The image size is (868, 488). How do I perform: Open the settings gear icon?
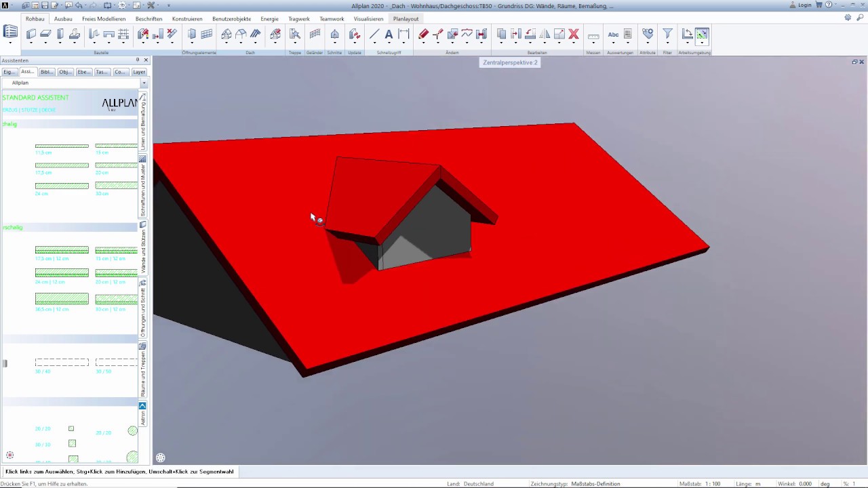pyautogui.click(x=848, y=18)
